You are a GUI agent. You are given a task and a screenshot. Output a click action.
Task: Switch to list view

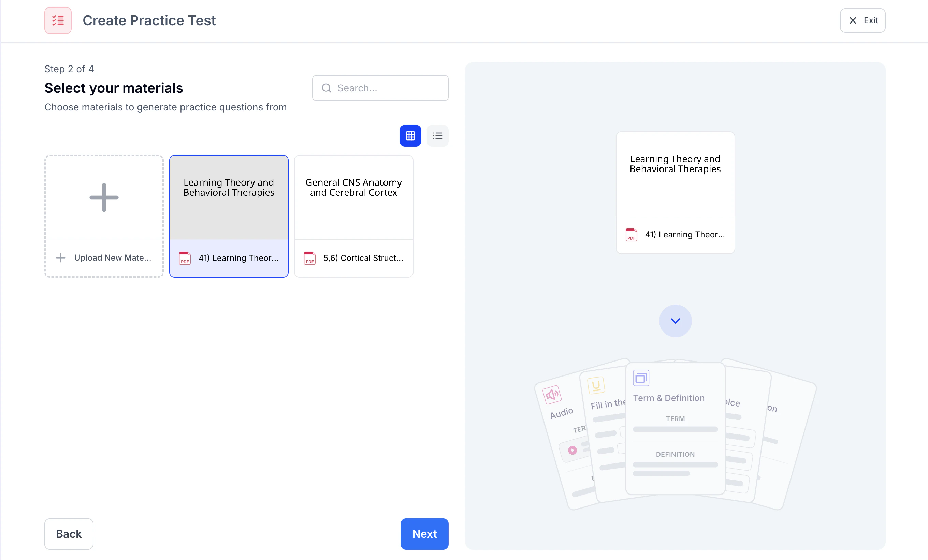(x=437, y=136)
